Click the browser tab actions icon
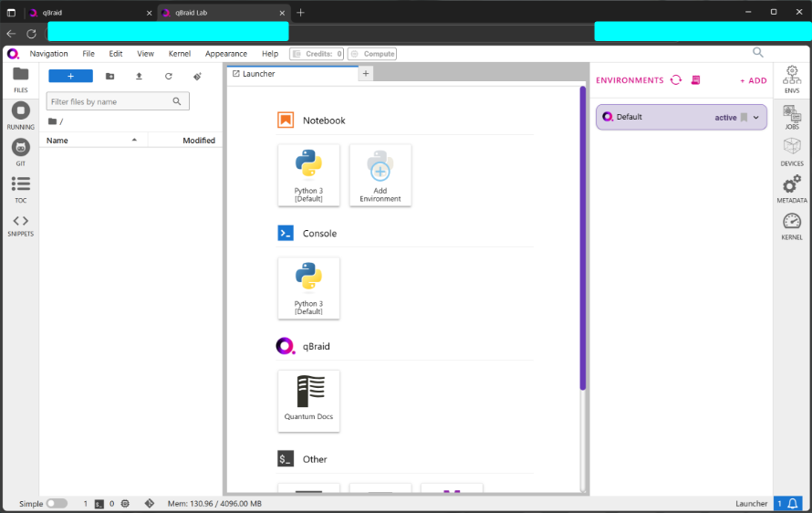The width and height of the screenshot is (812, 513). pyautogui.click(x=11, y=13)
